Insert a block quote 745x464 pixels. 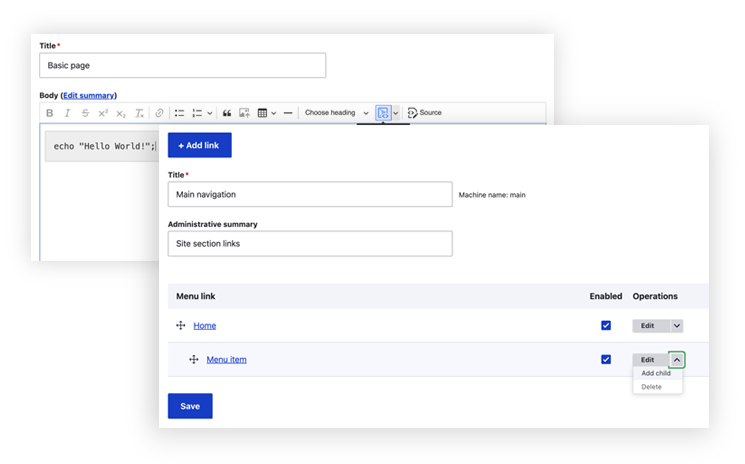coord(227,113)
